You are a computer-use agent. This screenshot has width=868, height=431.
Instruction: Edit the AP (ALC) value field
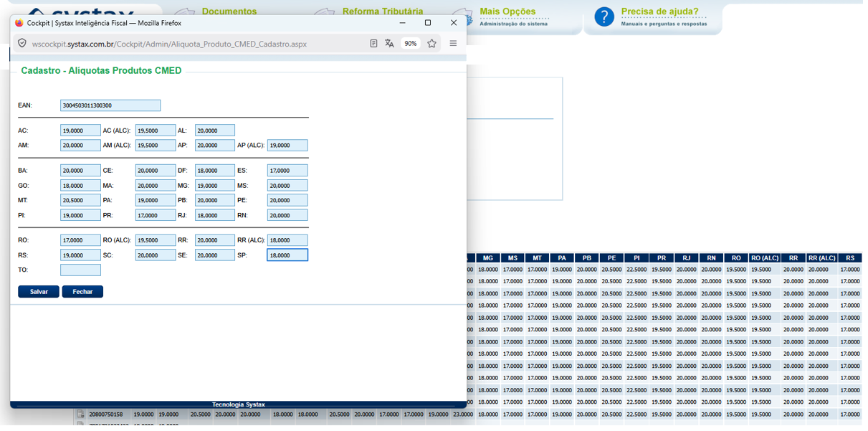pyautogui.click(x=287, y=146)
